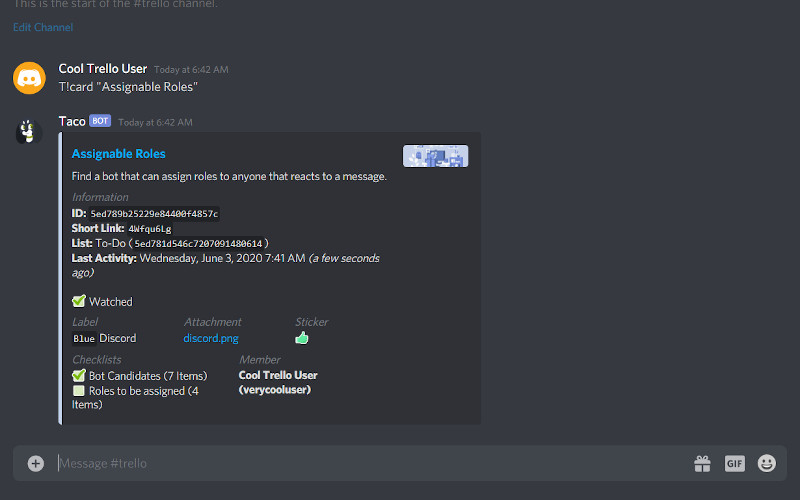Open the Nitro gift icon
Image resolution: width=800 pixels, height=500 pixels.
click(702, 463)
